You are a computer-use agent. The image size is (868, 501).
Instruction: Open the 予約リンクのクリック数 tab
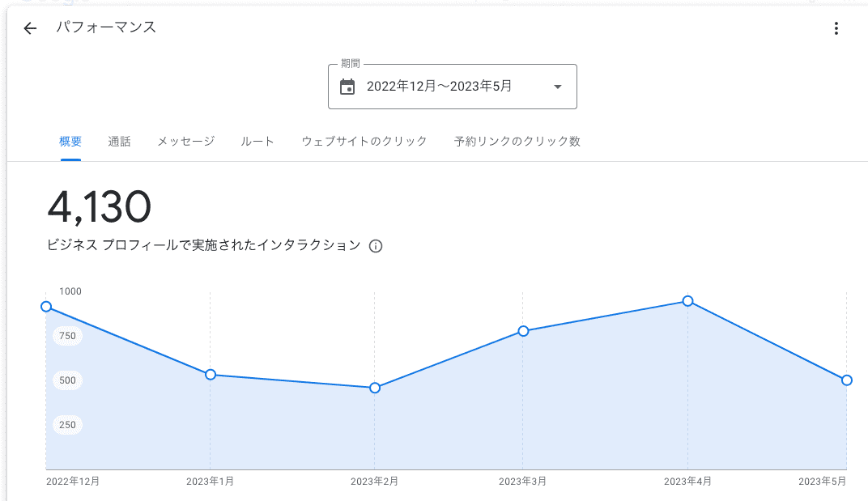pyautogui.click(x=517, y=142)
